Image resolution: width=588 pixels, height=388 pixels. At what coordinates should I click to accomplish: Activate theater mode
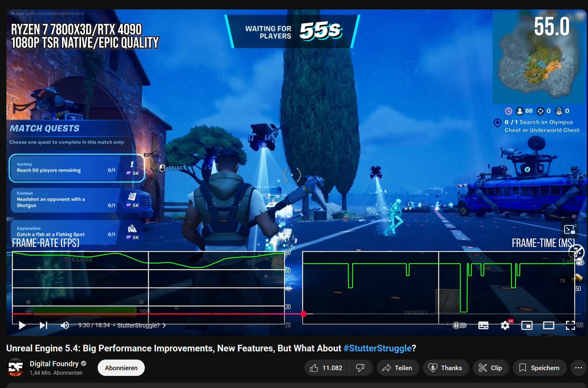548,325
